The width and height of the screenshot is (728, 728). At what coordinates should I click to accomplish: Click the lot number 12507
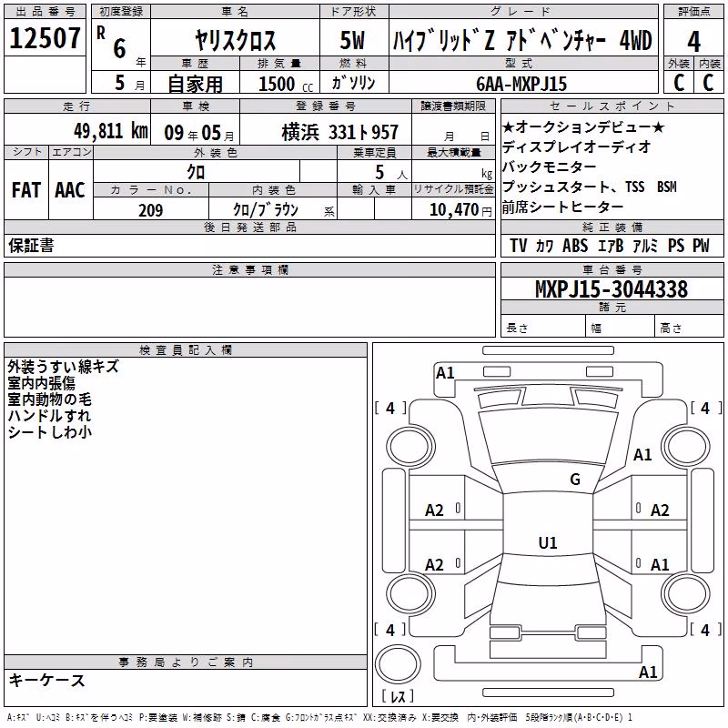(45, 38)
